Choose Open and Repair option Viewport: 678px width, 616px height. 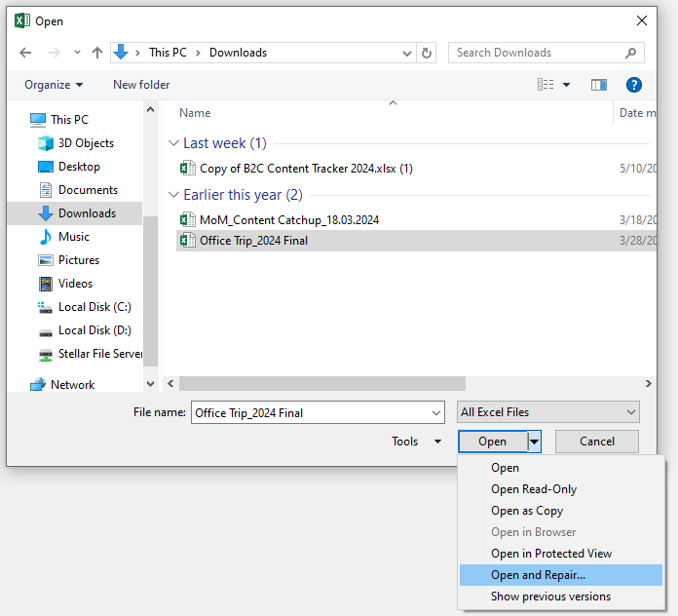click(x=538, y=575)
